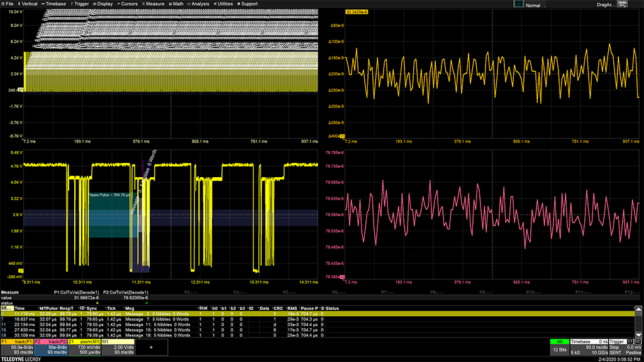
Task: Select the P2:ColToVal(Decode1) measurement
Action: point(126,293)
